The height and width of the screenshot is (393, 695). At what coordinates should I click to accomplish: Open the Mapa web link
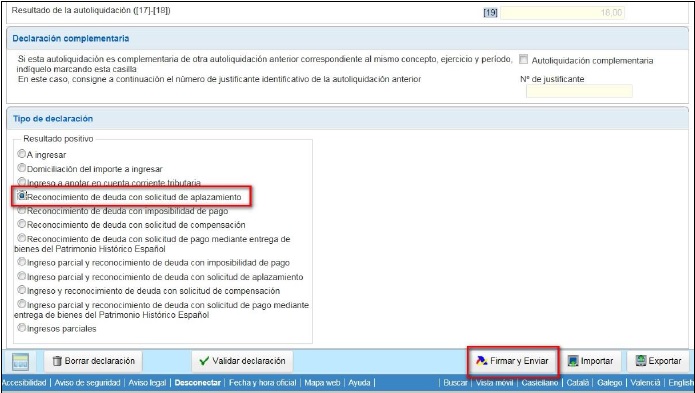(x=322, y=383)
